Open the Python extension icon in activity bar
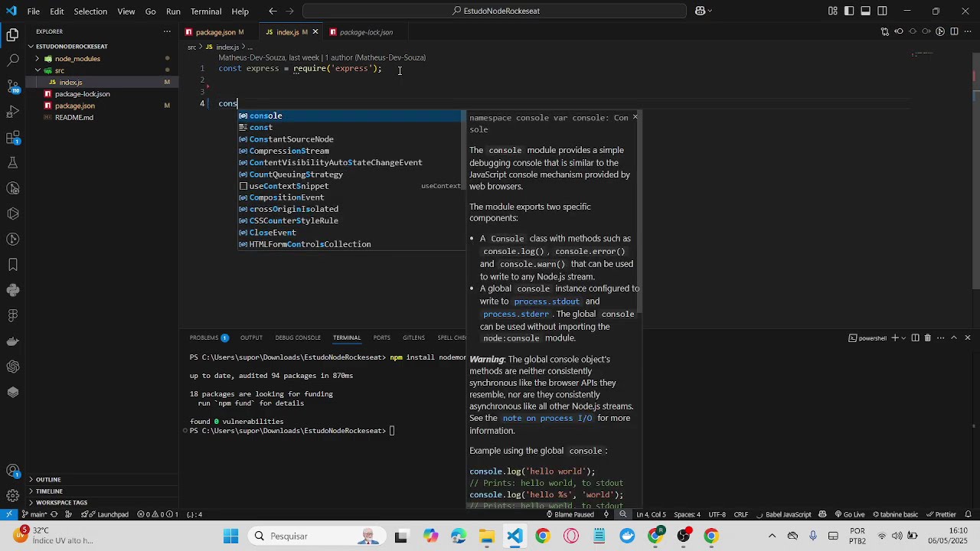The image size is (980, 551). coord(12,290)
